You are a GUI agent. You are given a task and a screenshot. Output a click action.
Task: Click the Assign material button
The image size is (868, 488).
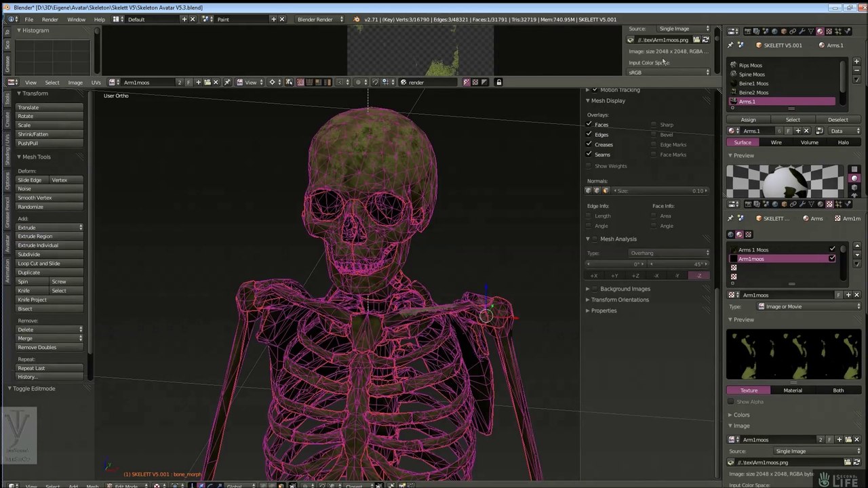coord(749,120)
